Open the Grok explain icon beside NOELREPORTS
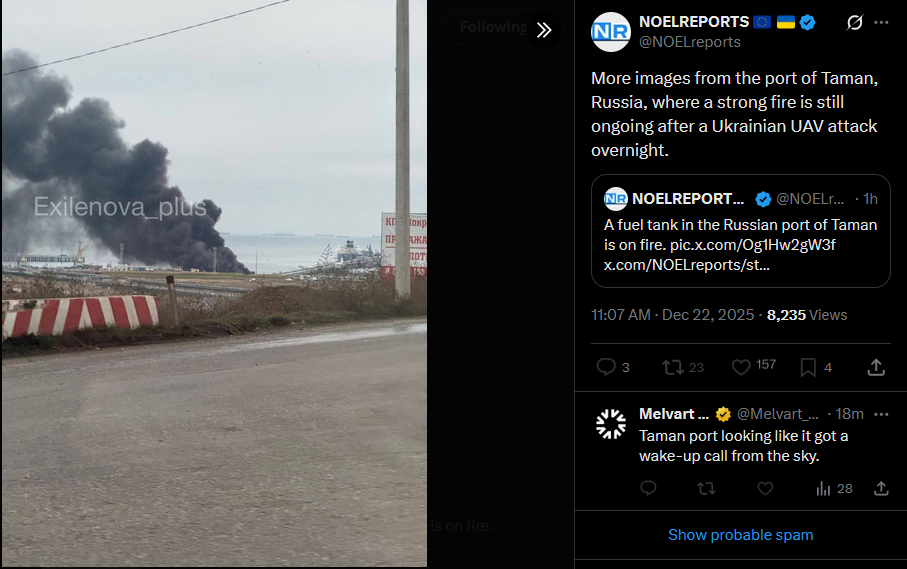The height and width of the screenshot is (569, 907). tap(854, 23)
